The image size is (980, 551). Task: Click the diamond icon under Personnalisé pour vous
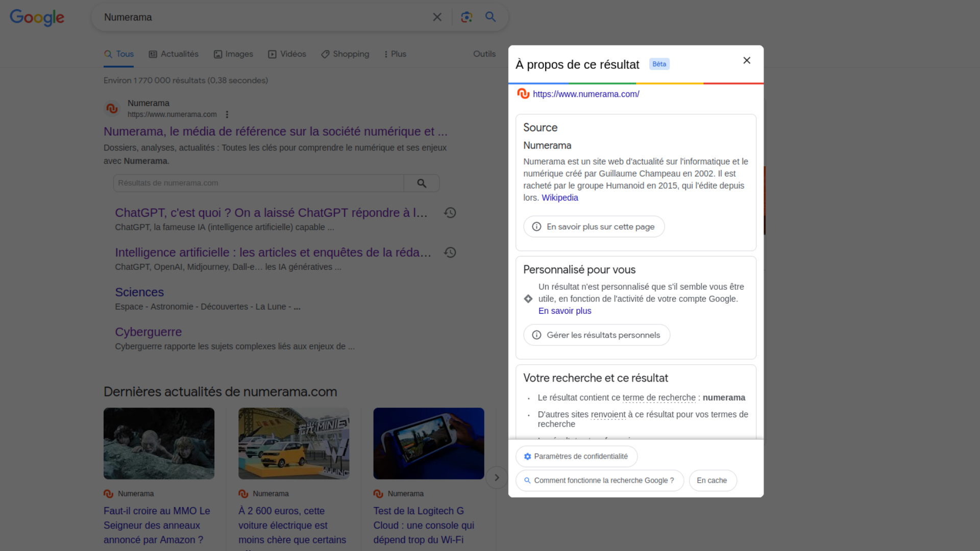coord(528,299)
